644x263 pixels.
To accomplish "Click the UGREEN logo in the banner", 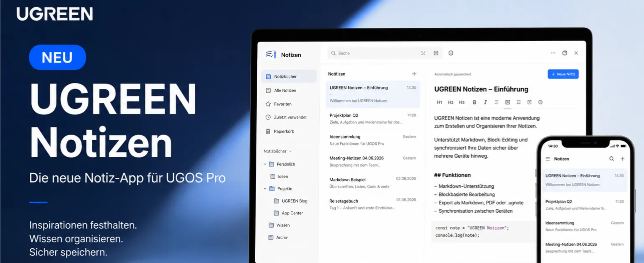I will click(54, 14).
